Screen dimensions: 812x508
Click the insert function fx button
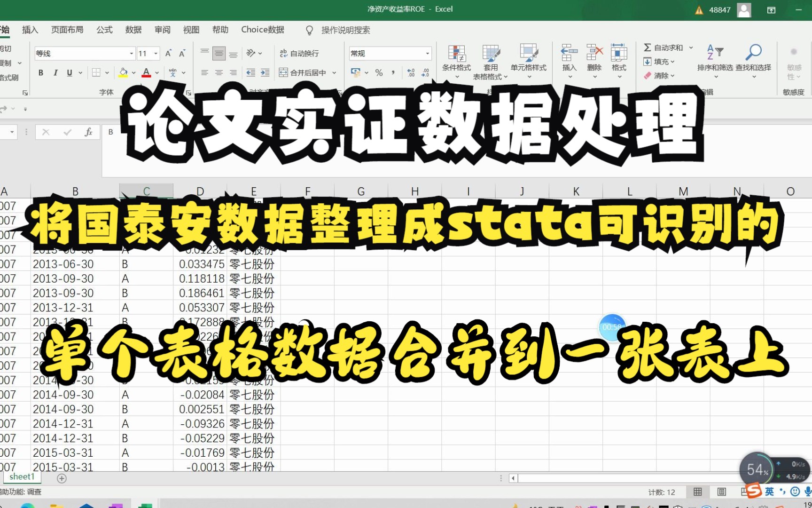pos(88,132)
